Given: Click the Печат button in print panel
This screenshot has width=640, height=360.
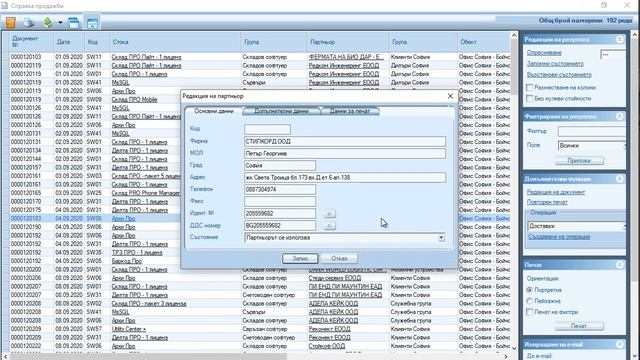Looking at the screenshot, I should coord(579,326).
